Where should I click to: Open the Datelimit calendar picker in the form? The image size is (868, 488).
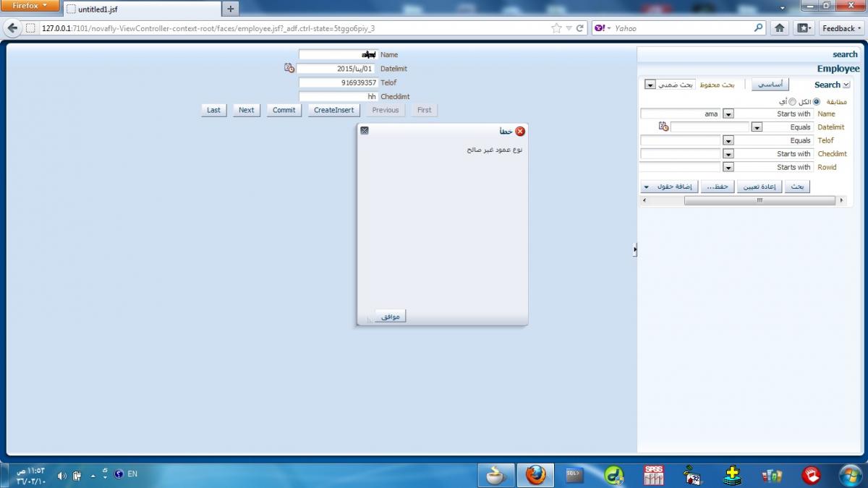(x=289, y=68)
